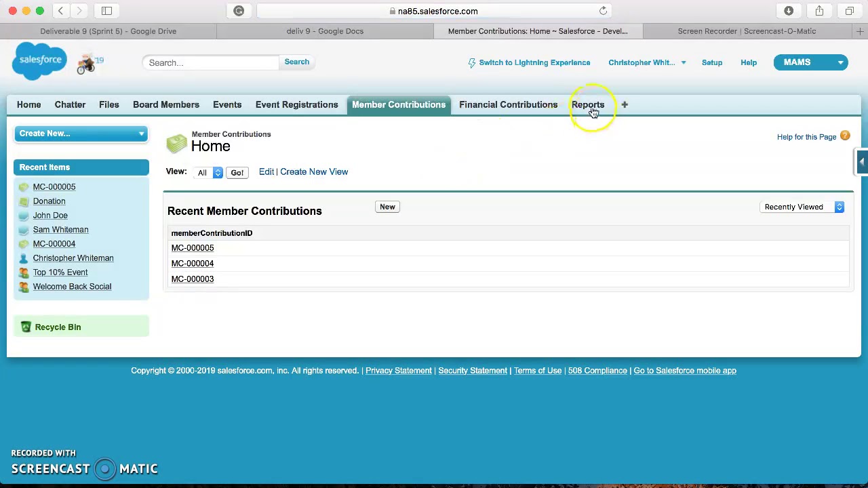This screenshot has width=868, height=488.
Task: Open help question mark icon for this page
Action: (845, 136)
